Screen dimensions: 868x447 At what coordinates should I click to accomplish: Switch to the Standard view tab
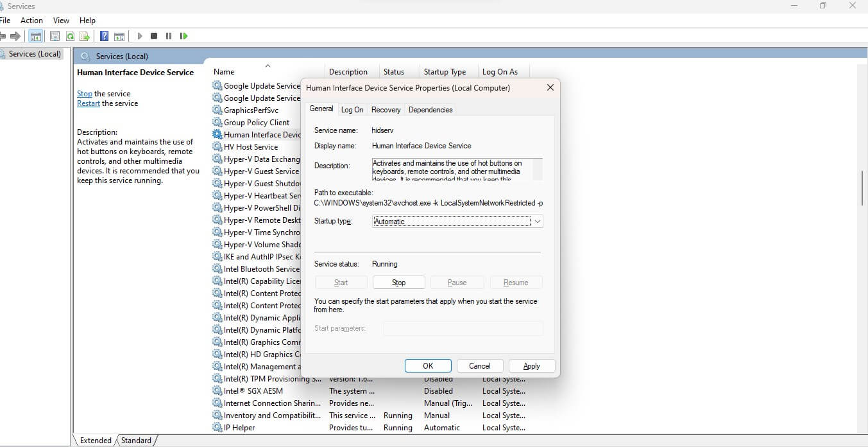(x=136, y=440)
